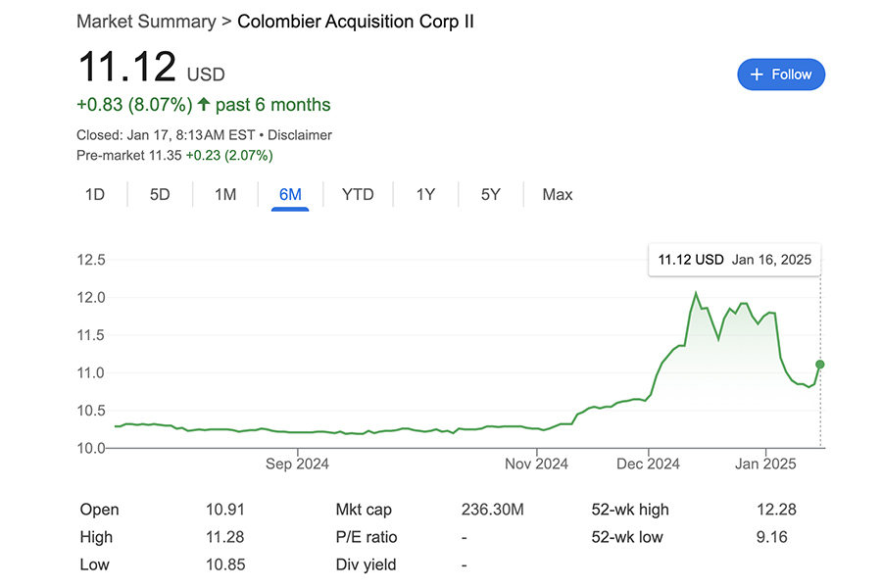882x588 pixels.
Task: Open the YTD chart view
Action: [358, 194]
